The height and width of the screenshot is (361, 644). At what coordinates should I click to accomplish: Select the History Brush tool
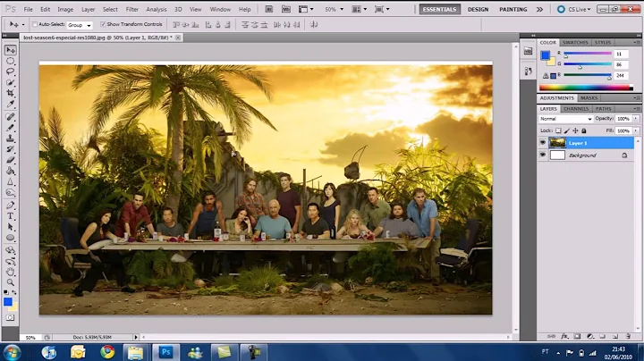(x=11, y=149)
